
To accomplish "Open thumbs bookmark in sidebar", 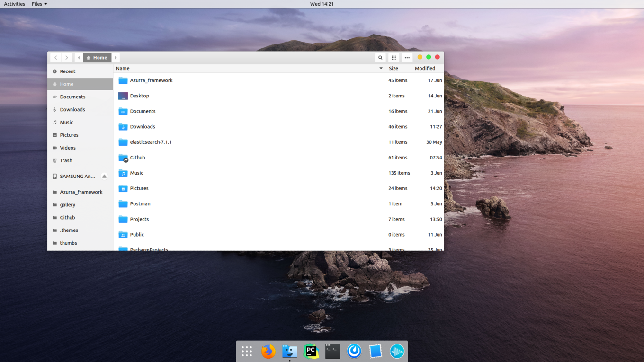I will coord(80,243).
